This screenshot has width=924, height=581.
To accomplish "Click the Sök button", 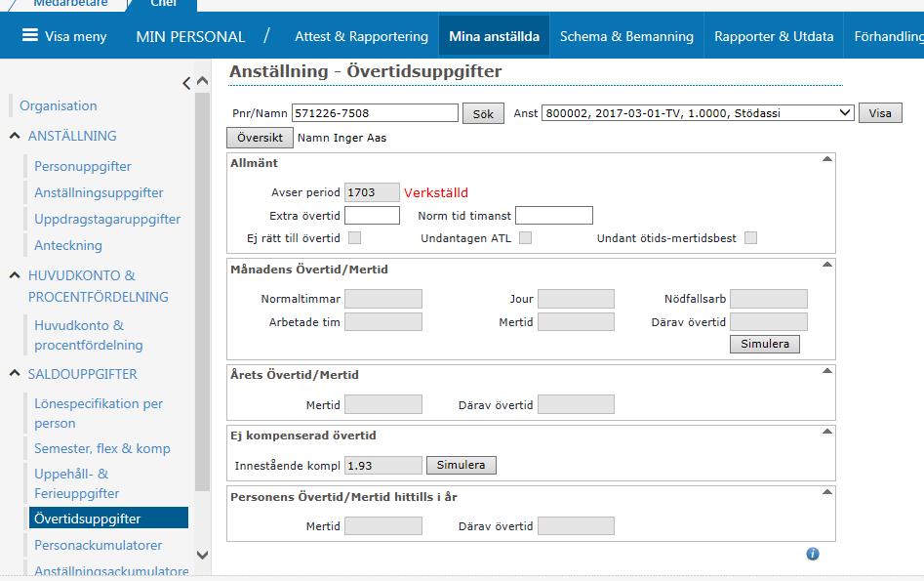I will pos(483,114).
